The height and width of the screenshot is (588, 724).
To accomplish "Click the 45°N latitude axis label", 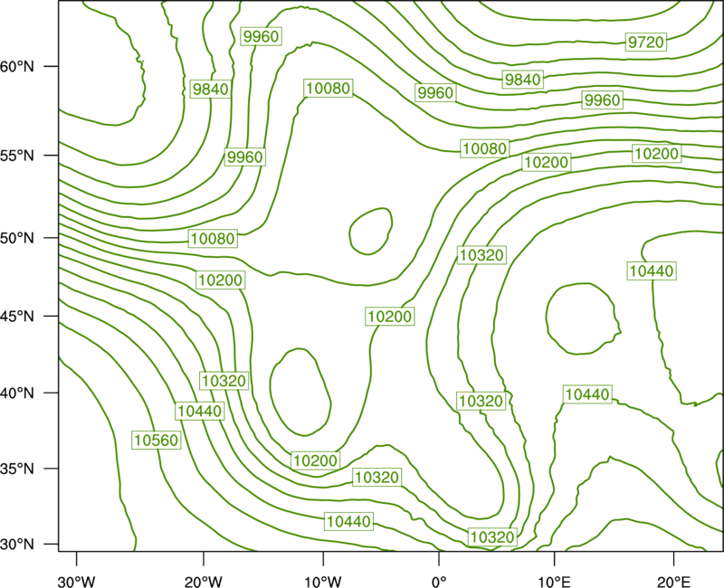I will 17,316.
